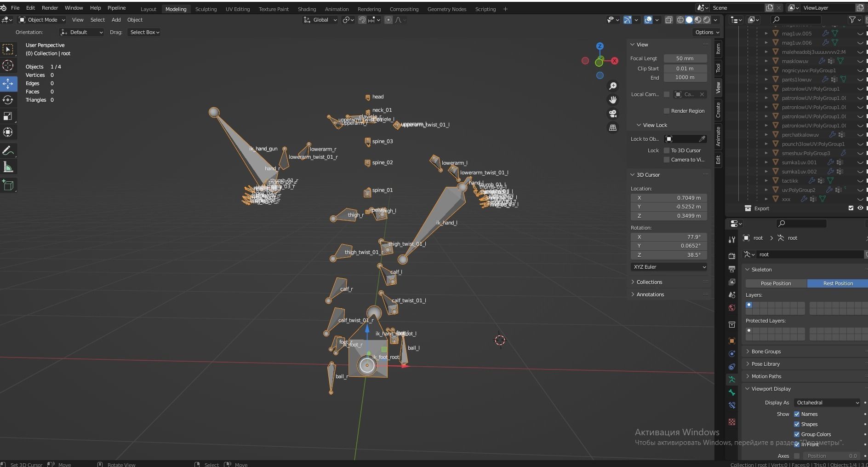868x467 pixels.
Task: Open the Render properties tab
Action: coord(732,256)
